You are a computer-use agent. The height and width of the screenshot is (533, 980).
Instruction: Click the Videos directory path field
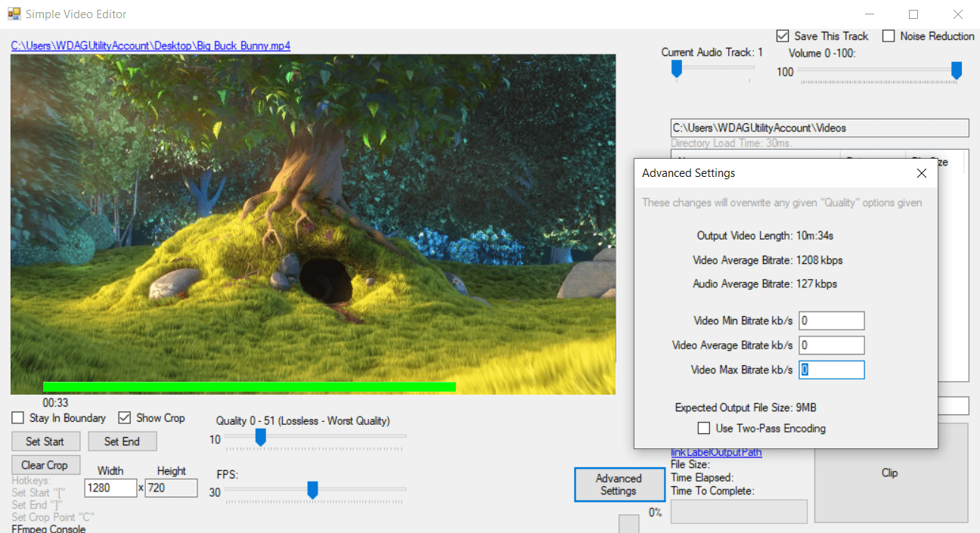[x=819, y=128]
